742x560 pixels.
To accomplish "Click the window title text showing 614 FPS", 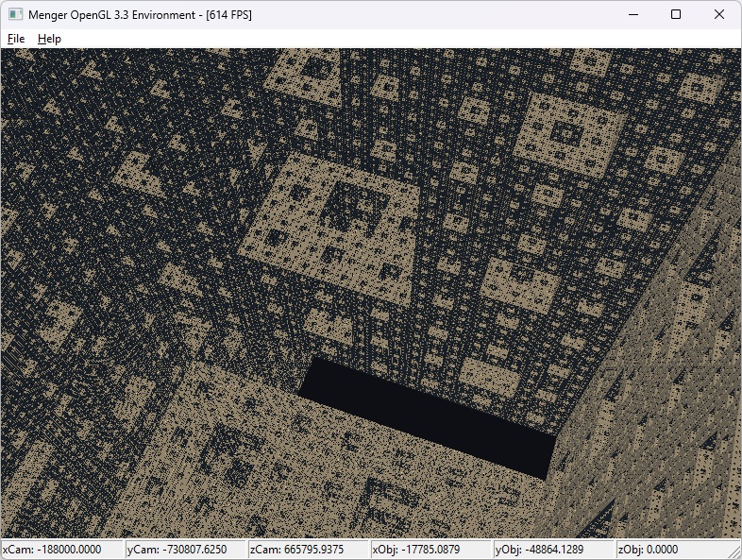I will 140,15.
